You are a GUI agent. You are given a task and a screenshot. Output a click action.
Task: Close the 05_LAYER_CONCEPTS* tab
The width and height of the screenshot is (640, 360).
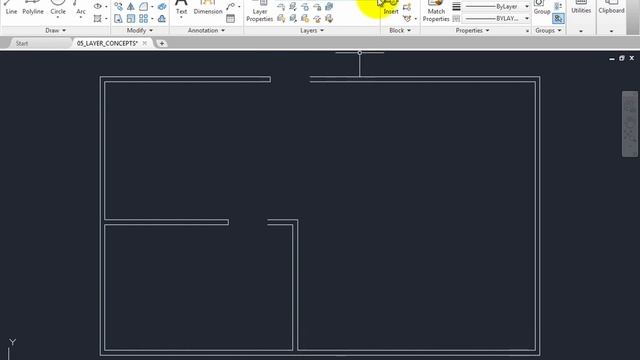point(144,43)
